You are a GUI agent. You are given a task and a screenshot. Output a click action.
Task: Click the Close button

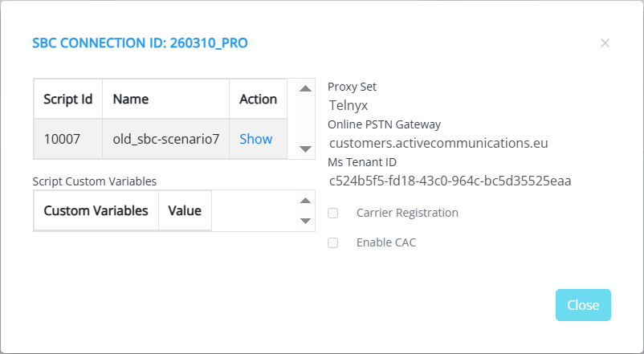(x=583, y=305)
